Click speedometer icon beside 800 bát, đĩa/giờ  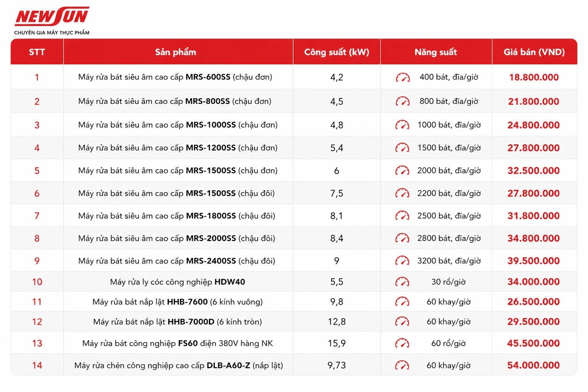point(403,101)
